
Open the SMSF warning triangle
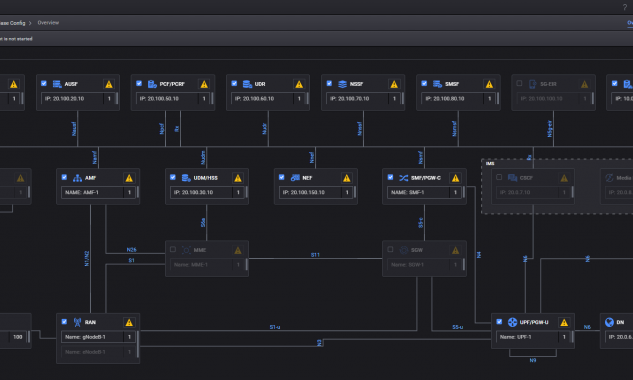pos(489,84)
